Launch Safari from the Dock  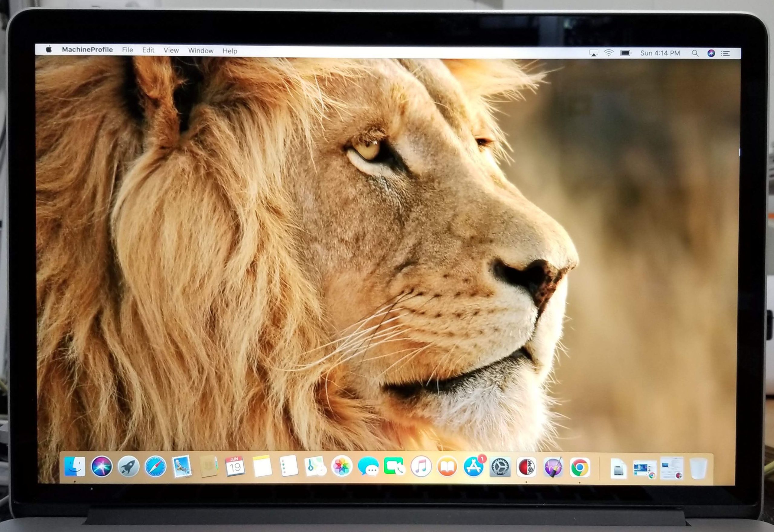click(155, 466)
